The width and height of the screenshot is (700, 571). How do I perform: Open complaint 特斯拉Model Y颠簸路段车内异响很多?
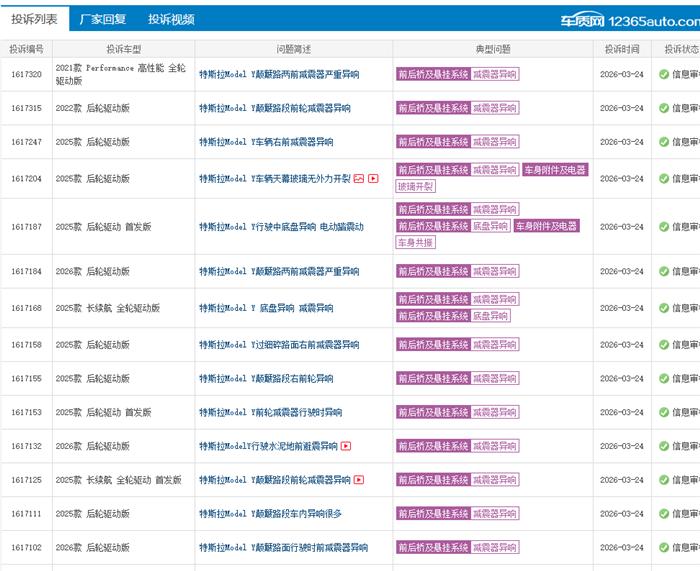coord(270,514)
